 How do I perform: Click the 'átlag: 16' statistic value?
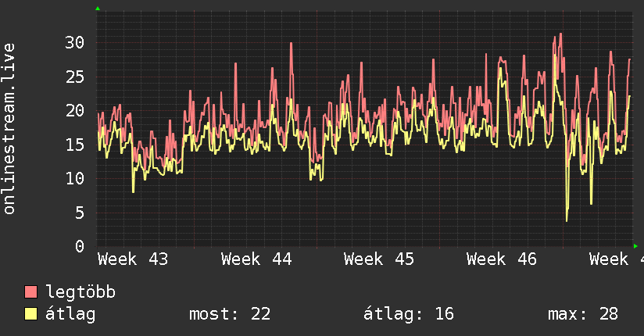pyautogui.click(x=409, y=314)
